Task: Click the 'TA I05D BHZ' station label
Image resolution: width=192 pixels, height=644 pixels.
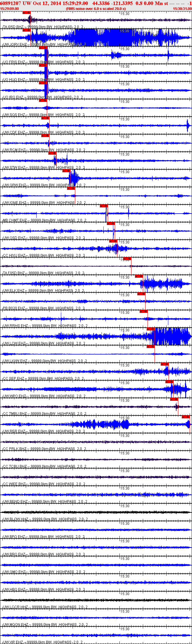Action: click(13, 27)
